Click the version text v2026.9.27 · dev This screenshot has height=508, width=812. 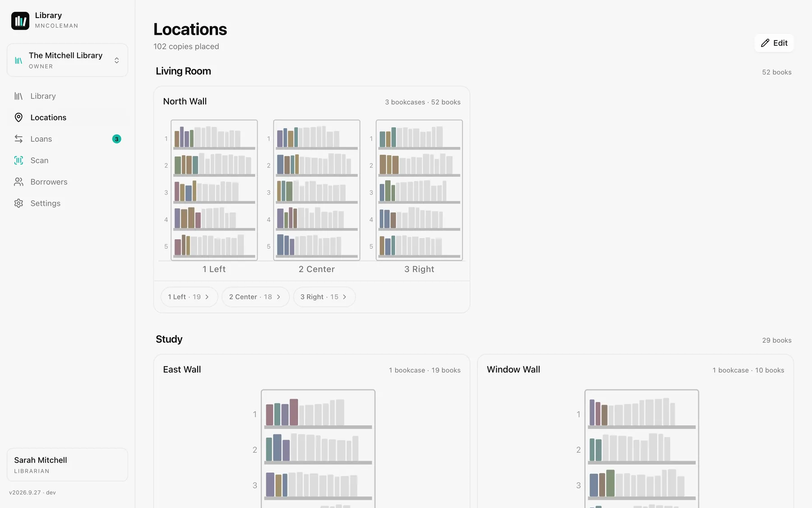coord(32,493)
